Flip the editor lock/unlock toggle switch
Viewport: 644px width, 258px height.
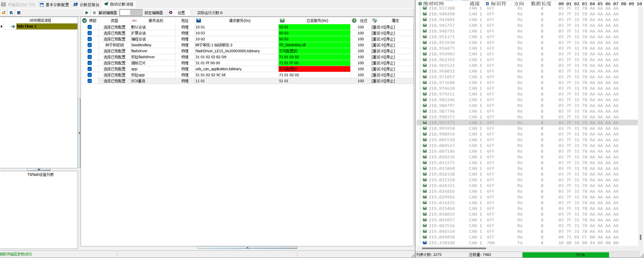click(131, 13)
